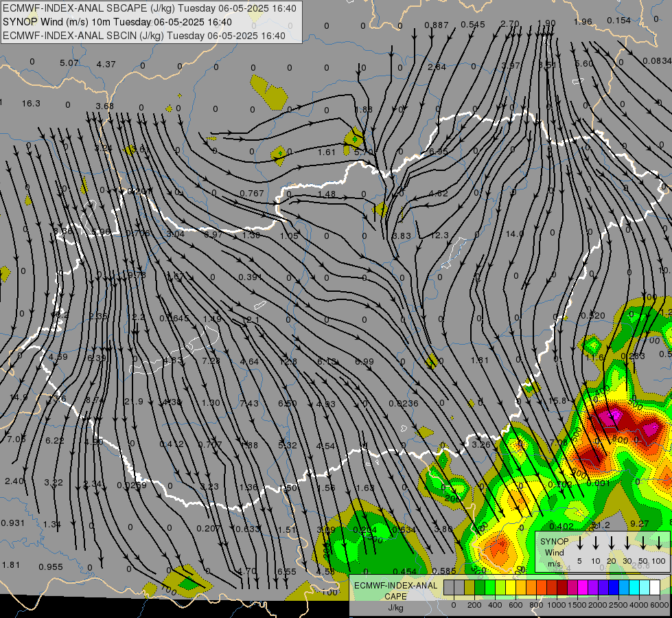Screen dimensions: 672x618
Task: Click legend tick label '600'
Action: click(515, 605)
